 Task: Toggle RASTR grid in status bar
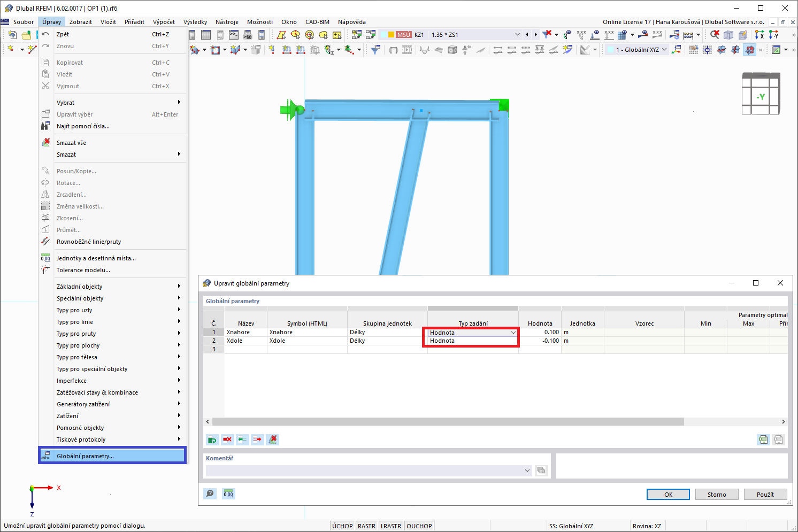(367, 526)
